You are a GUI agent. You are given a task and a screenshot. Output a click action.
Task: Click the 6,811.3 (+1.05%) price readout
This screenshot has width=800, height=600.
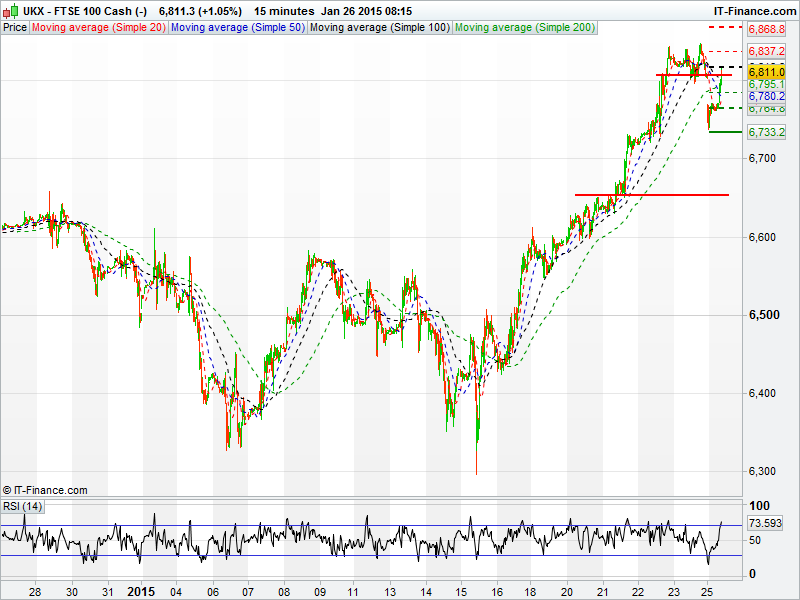(x=200, y=11)
